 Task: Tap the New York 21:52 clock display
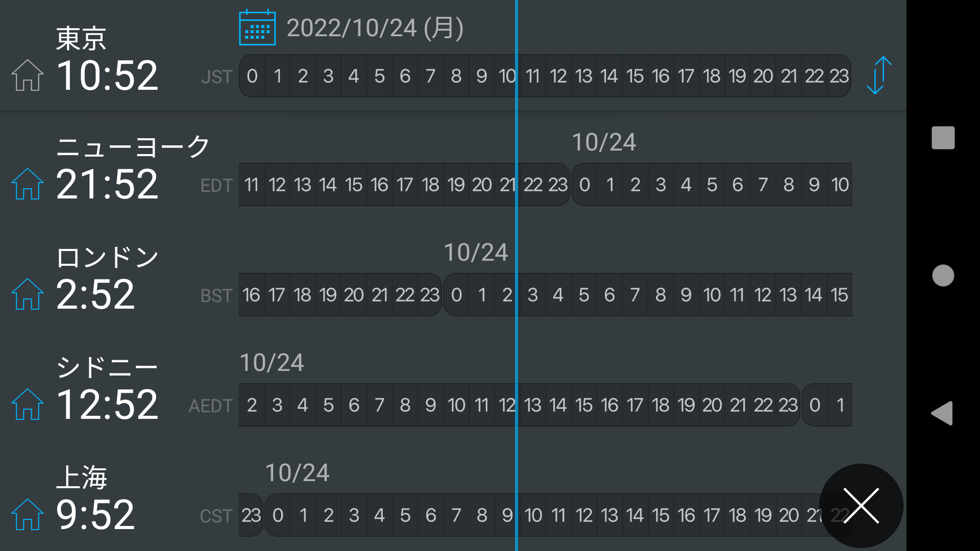click(x=107, y=184)
